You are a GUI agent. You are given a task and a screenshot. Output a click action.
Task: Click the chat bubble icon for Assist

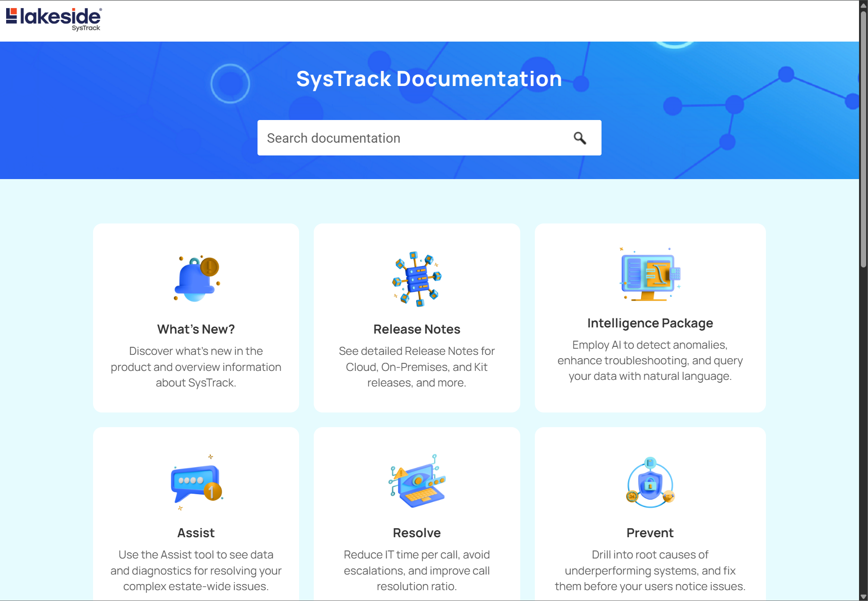tap(197, 482)
